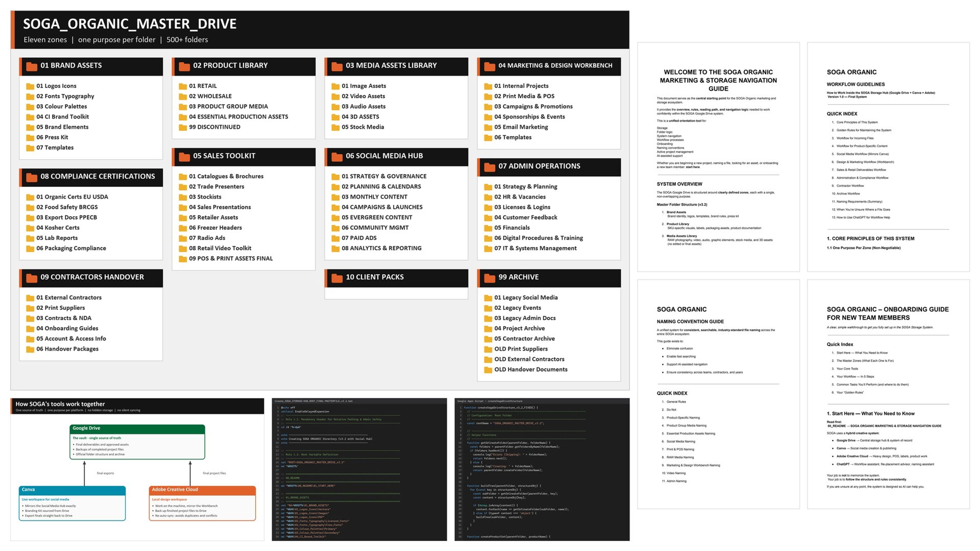
Task: Click the Adobe Creative Cloud box header
Action: pos(202,490)
